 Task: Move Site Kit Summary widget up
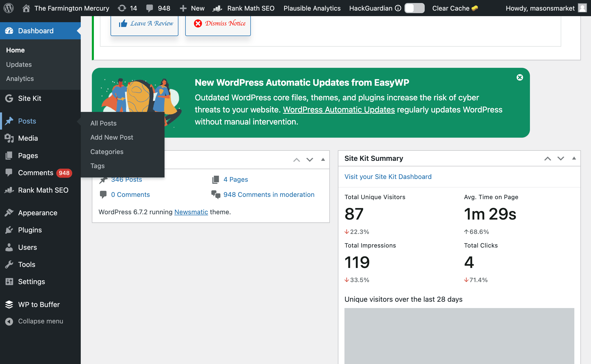click(548, 158)
